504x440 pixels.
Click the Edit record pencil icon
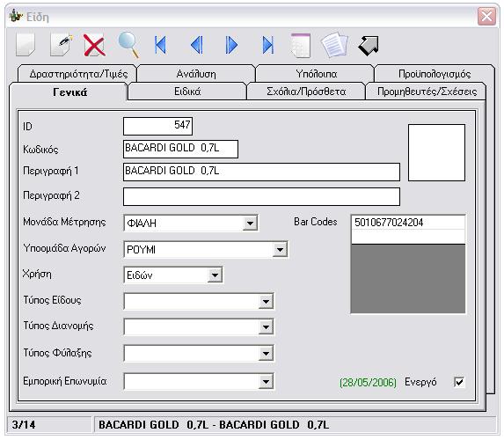(61, 45)
